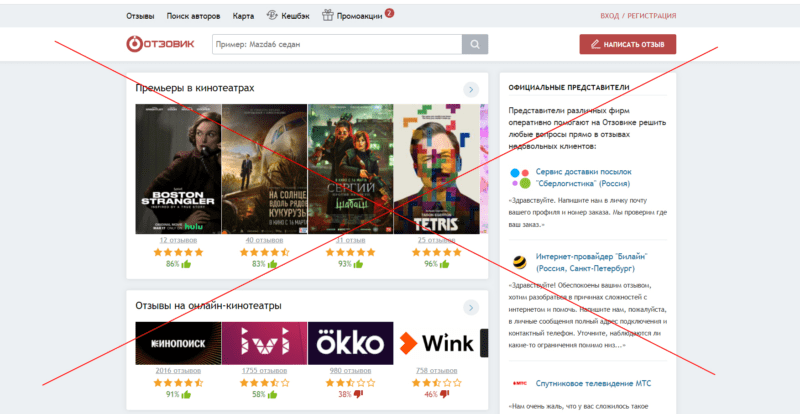The height and width of the screenshot is (414, 800).
Task: Click thumbs-up icon next to 86%
Action: 186,264
